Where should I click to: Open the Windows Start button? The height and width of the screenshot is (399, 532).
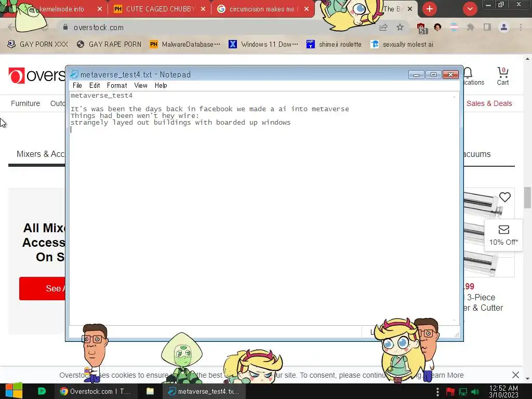pyautogui.click(x=14, y=391)
